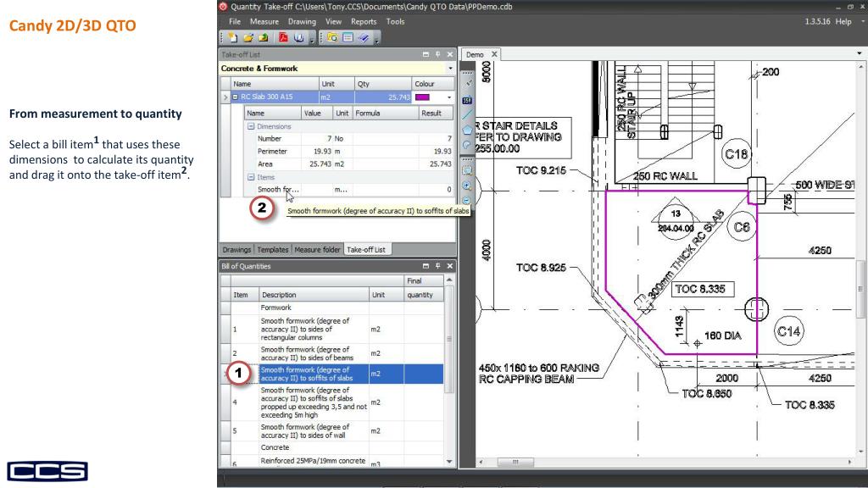Viewport: 868px width, 488px height.
Task: Click the 'Smooth for...' item row
Action: pos(348,190)
